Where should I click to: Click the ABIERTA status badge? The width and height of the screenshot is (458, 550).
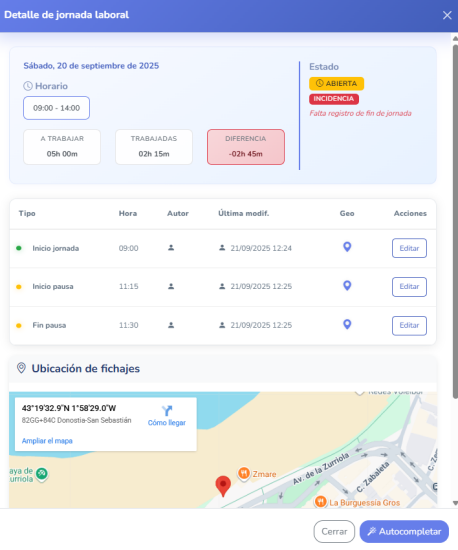(336, 83)
